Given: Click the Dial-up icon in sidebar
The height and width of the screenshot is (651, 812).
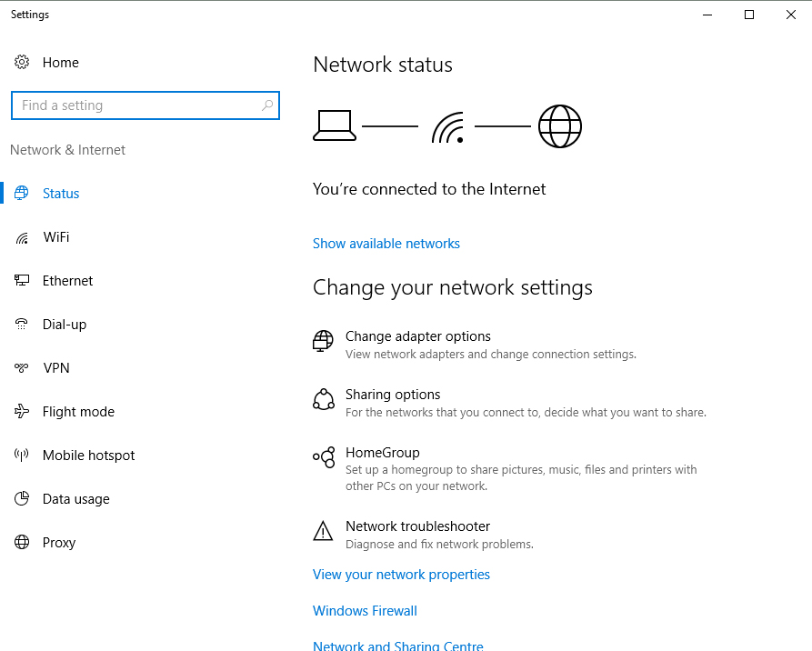Looking at the screenshot, I should coord(22,325).
